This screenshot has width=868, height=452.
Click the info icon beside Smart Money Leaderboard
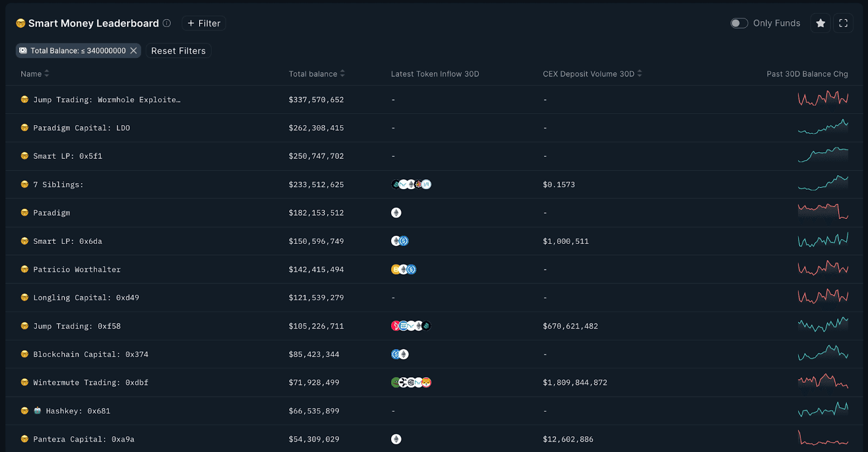[x=167, y=23]
